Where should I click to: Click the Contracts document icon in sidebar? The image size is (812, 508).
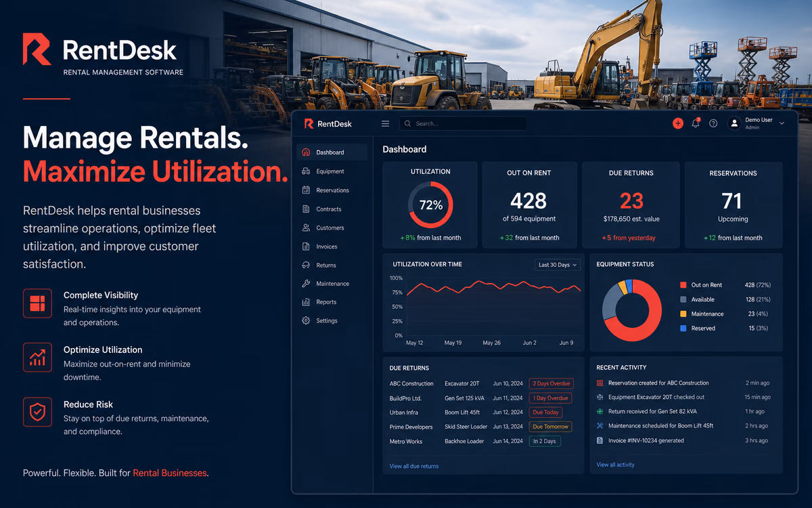point(306,209)
